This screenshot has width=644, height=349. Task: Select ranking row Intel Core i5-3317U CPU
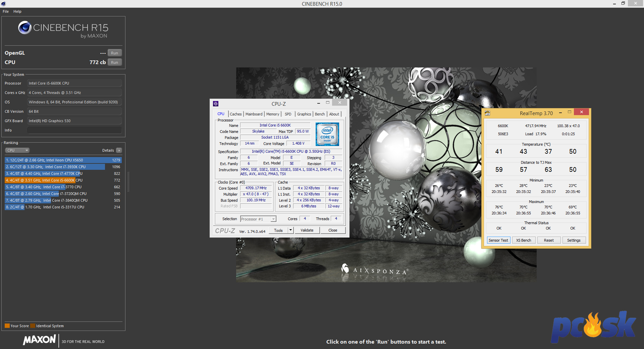(x=63, y=207)
